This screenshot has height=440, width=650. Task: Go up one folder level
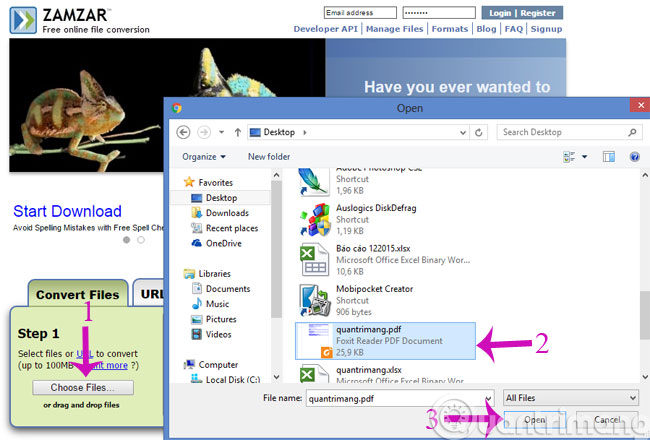(x=238, y=132)
